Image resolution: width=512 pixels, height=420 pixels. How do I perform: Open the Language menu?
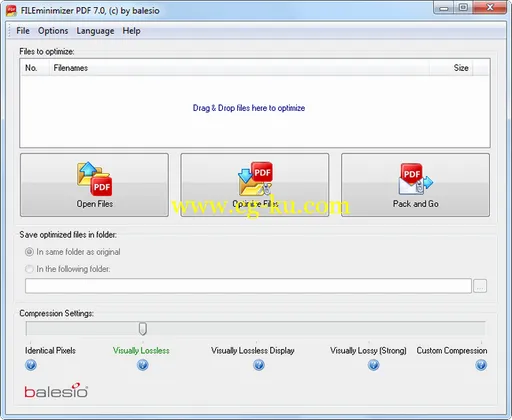[x=95, y=31]
